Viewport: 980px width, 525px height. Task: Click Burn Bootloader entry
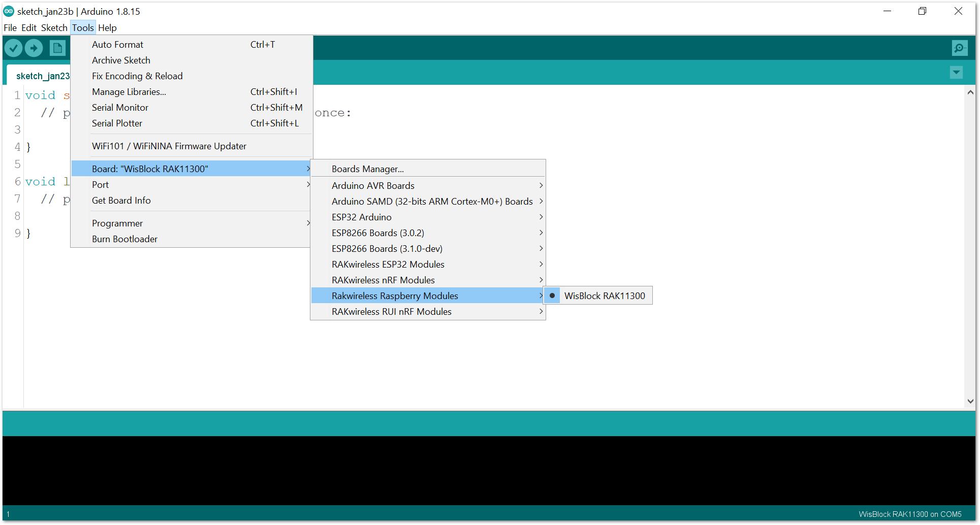(x=124, y=239)
